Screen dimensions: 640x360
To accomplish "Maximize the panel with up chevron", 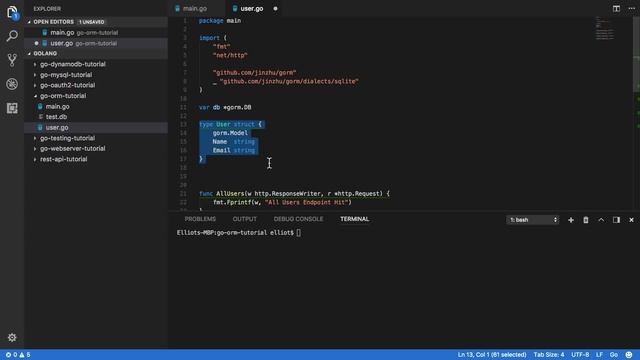I will click(x=601, y=220).
